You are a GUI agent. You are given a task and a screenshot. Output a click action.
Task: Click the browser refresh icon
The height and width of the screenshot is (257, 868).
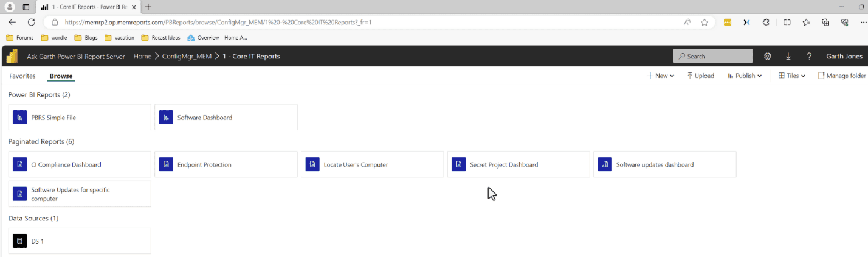(32, 22)
